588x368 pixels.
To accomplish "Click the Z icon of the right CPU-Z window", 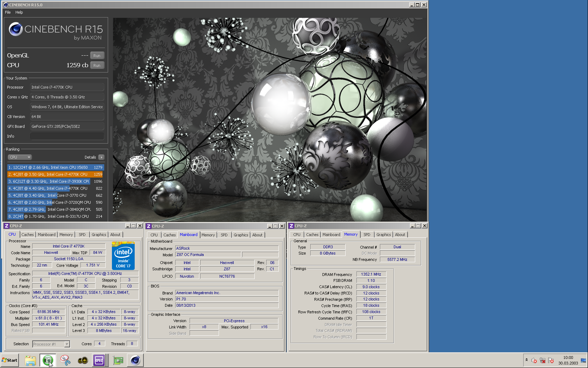I will tap(291, 226).
